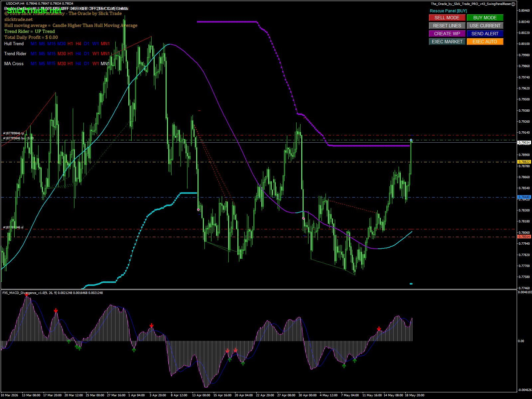Viewport: 532px width, 399px height.
Task: Select the 0.79034 current price label
Action: click(524, 142)
